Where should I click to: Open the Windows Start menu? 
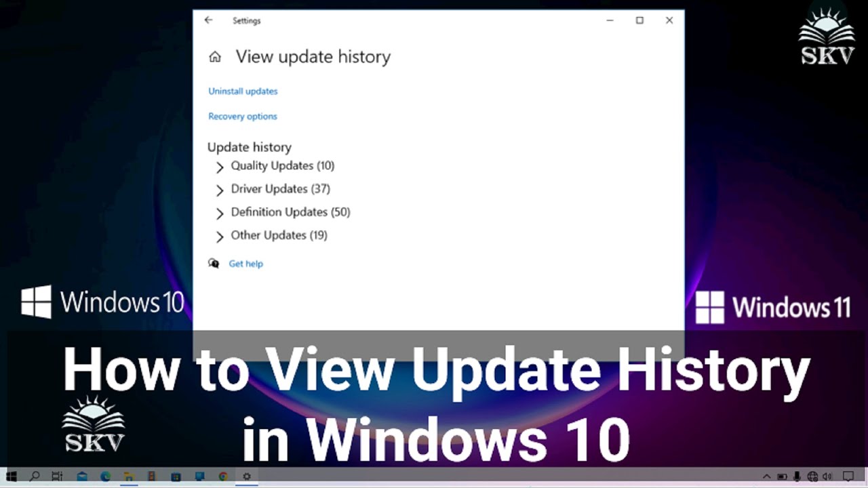(x=12, y=476)
